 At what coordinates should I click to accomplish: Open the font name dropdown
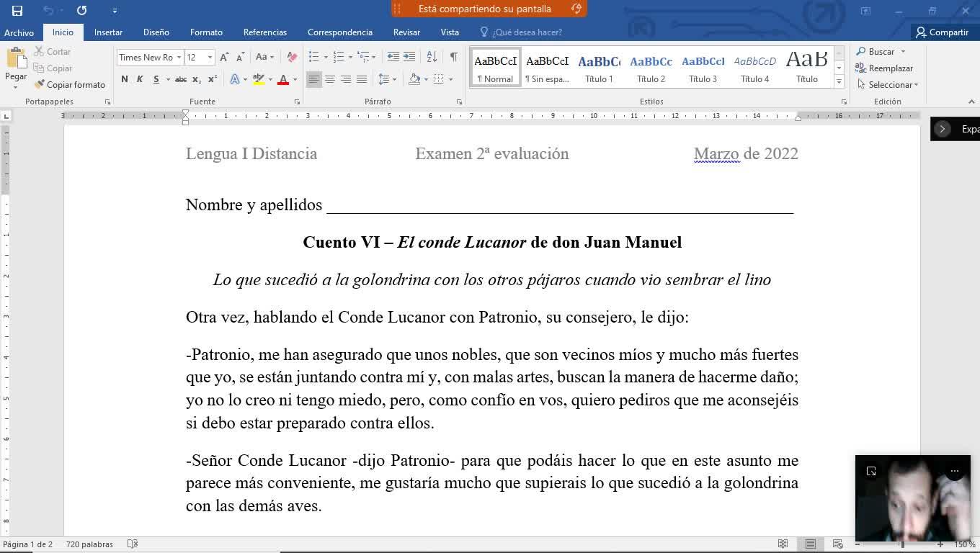(179, 58)
